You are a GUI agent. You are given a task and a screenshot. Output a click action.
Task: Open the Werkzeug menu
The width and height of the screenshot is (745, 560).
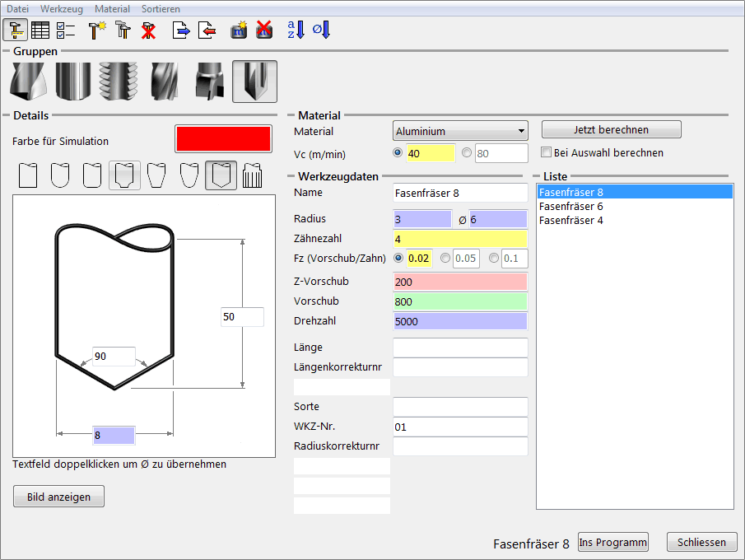point(61,9)
